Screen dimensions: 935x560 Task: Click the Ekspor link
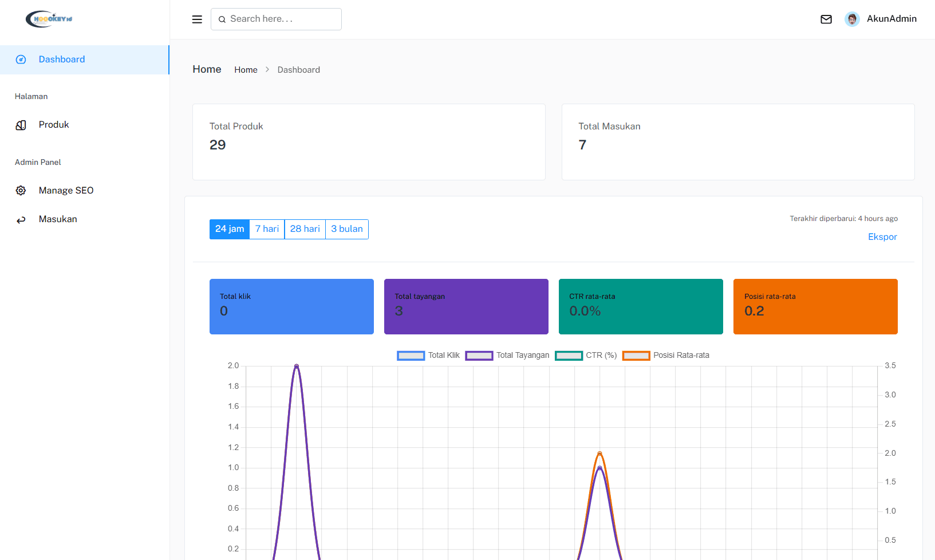click(882, 237)
